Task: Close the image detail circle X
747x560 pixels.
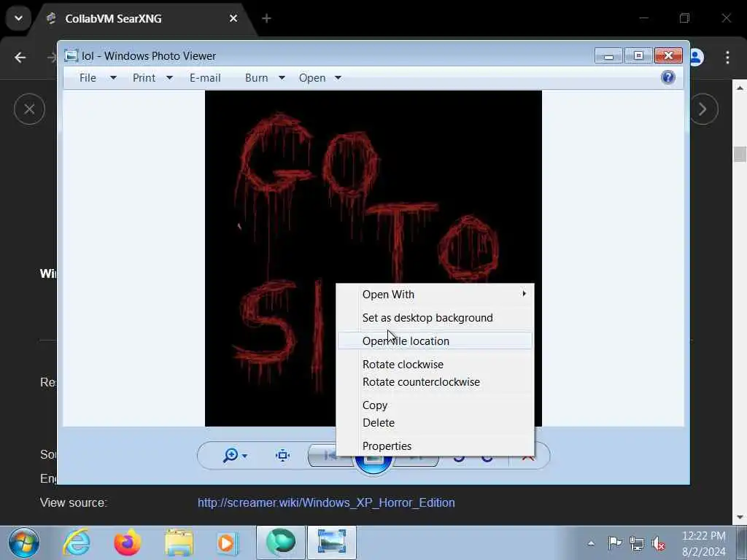Action: [29, 109]
